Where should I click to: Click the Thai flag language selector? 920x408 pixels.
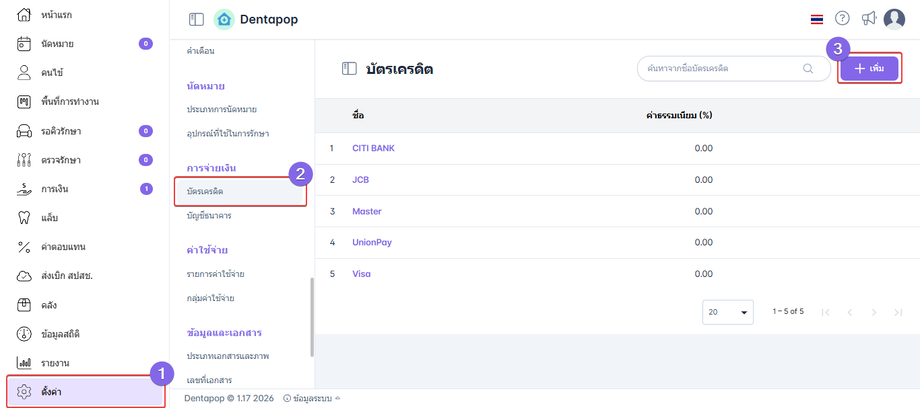[817, 19]
